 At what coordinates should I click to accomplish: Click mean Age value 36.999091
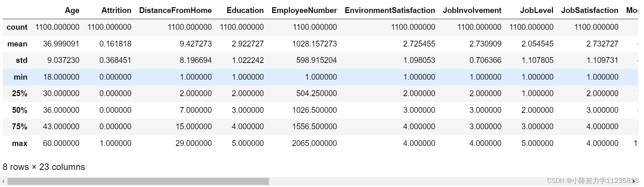click(61, 44)
